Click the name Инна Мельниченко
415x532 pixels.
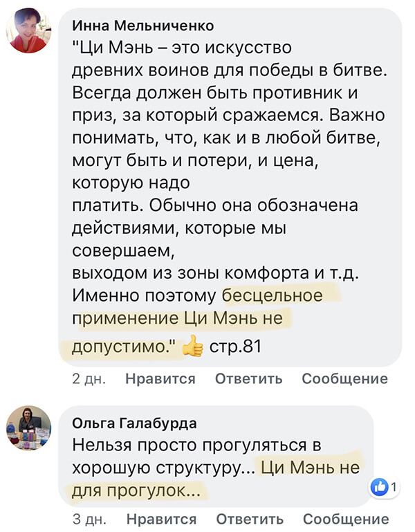coord(143,26)
